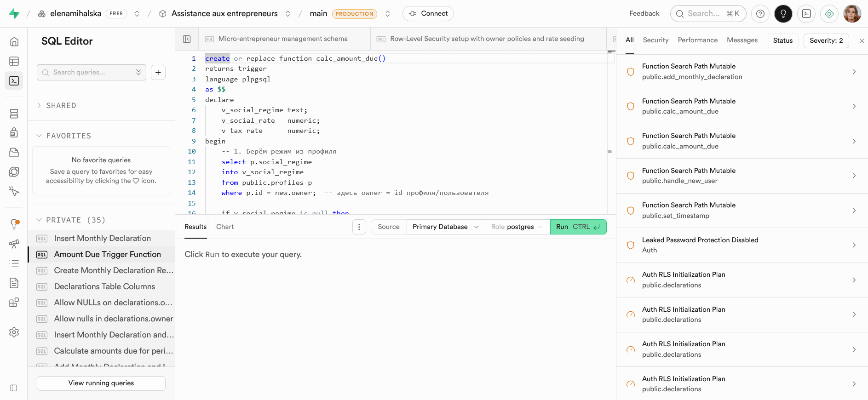868x400 pixels.
Task: Collapse the SQL Editor side panel icon
Action: 187,39
